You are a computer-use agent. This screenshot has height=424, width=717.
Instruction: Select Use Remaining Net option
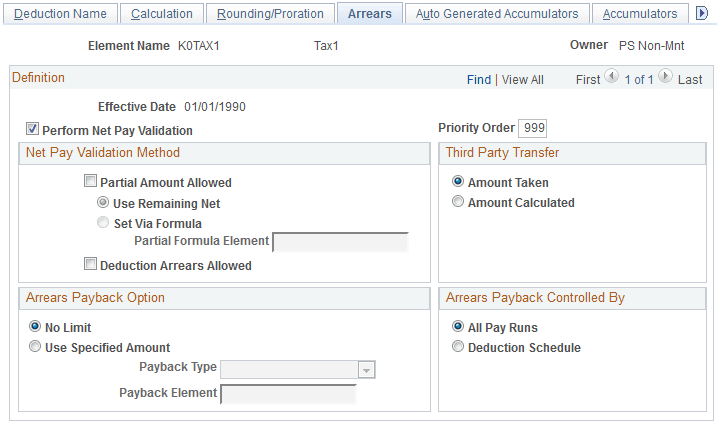(x=104, y=203)
